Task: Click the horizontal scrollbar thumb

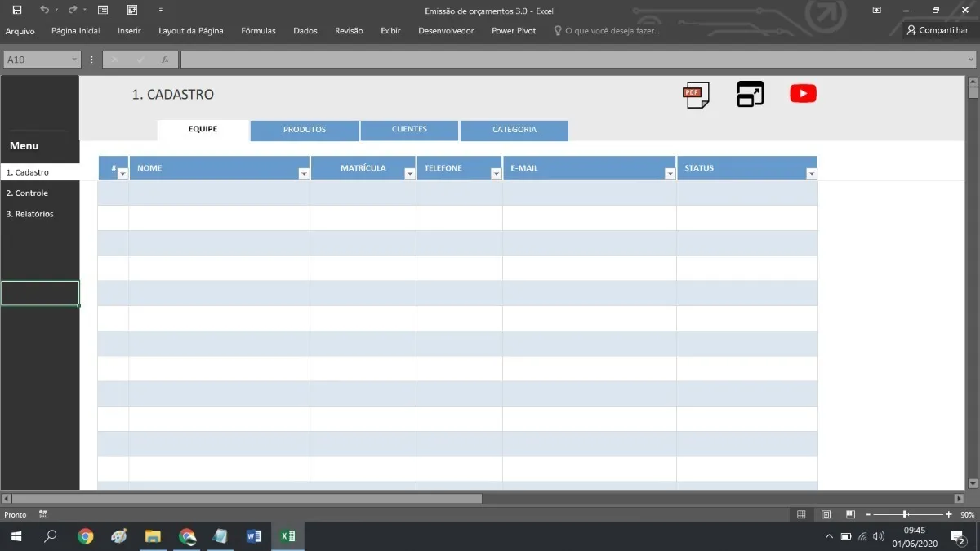Action: (x=247, y=498)
